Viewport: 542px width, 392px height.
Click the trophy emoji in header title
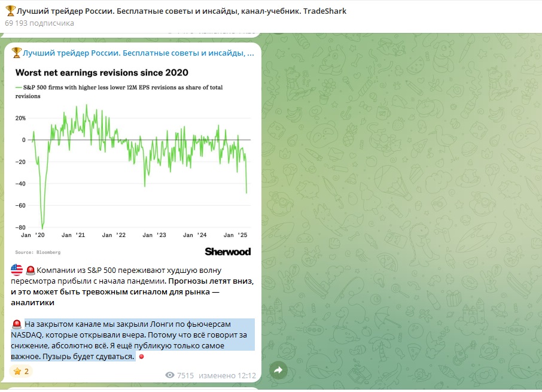coord(10,11)
